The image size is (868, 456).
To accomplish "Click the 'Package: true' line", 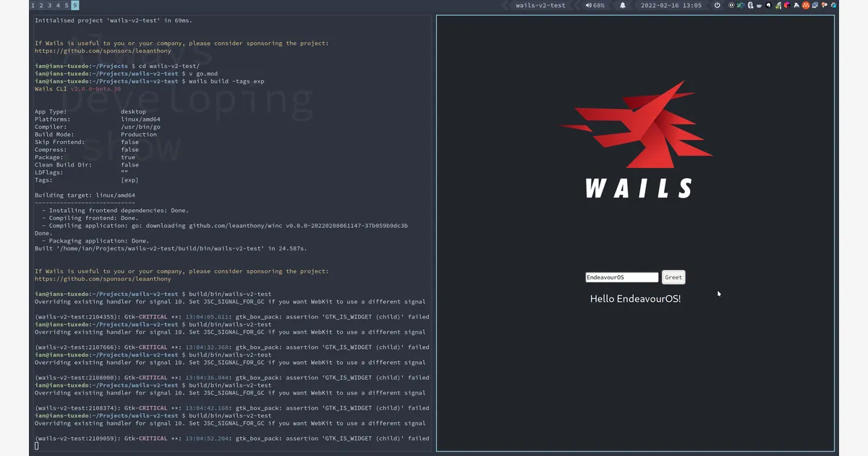I will point(85,157).
